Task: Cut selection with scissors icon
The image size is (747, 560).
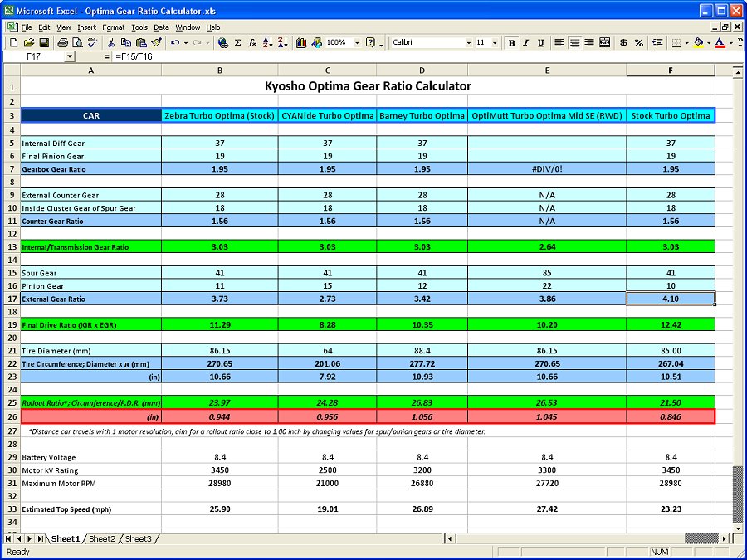Action: (111, 43)
